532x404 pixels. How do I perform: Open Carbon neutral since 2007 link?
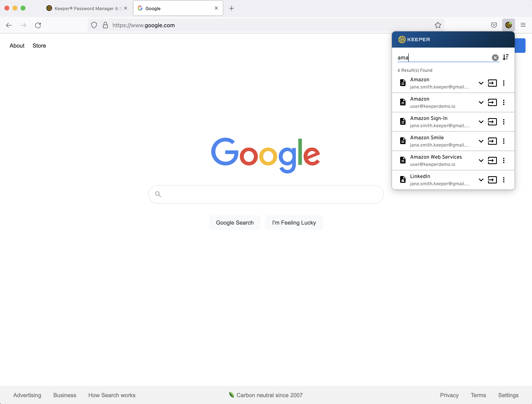point(266,395)
